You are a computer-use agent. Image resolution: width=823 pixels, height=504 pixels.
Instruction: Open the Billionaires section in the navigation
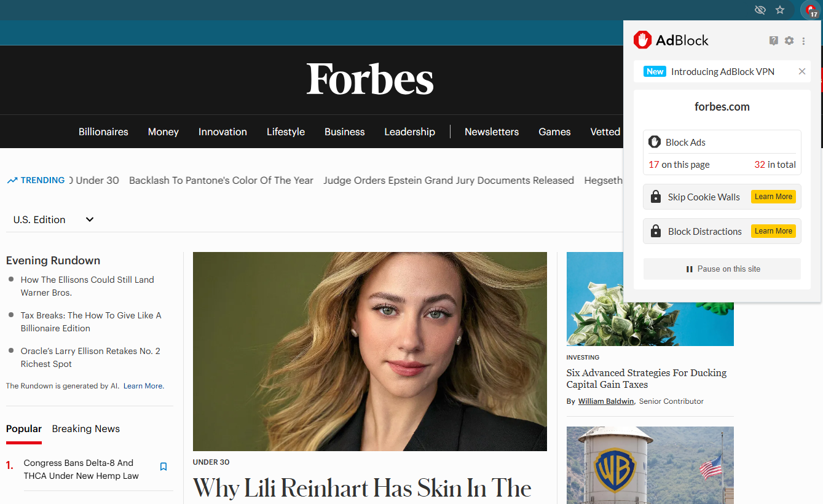(x=103, y=132)
